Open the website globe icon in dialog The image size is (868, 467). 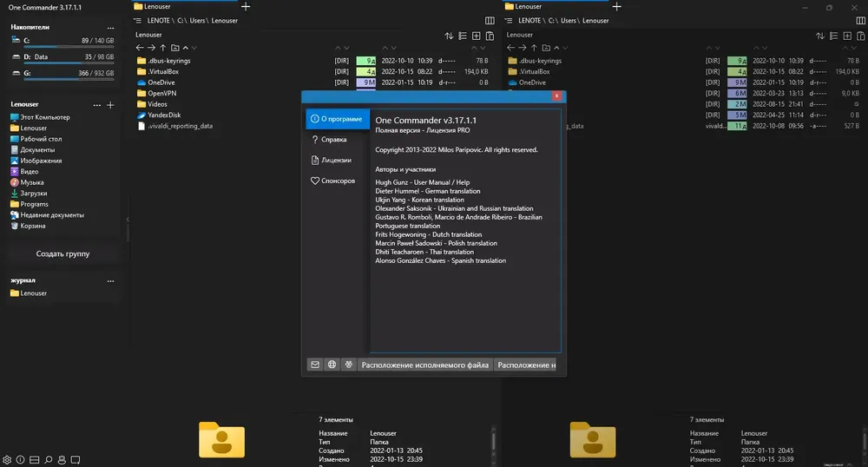pos(332,365)
